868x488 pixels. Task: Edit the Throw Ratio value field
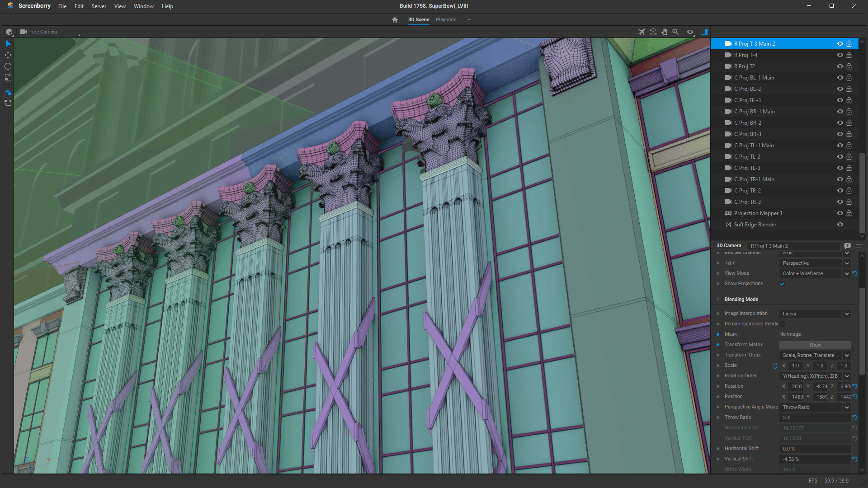814,418
